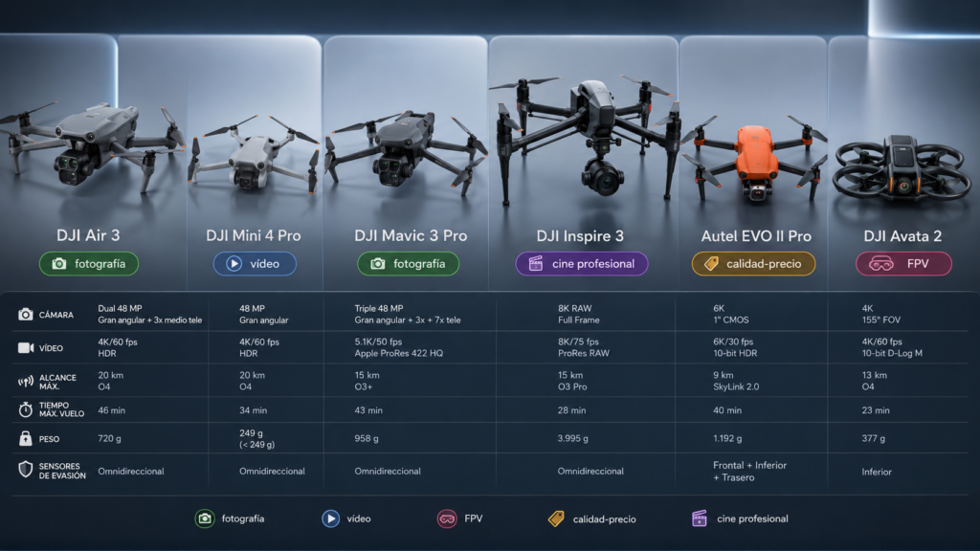Screen dimensions: 980x551
Task: Click the '4K 155° FOV' camera cell
Action: click(x=881, y=314)
